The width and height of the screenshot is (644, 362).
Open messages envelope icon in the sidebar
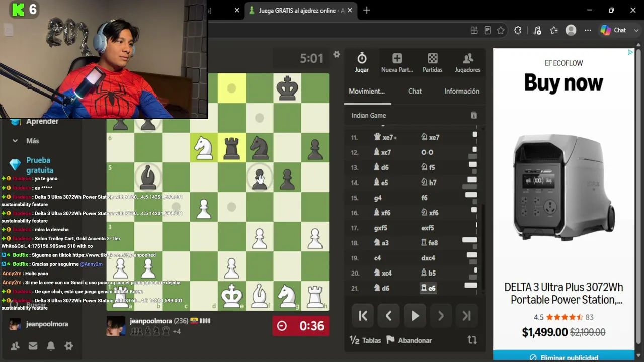[33, 346]
